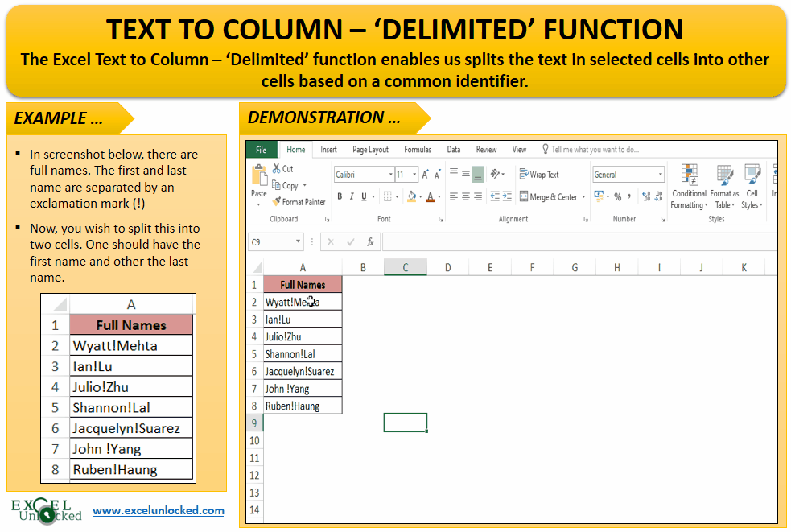This screenshot has width=791, height=532.
Task: Select the Full Names header cell in demonstration
Action: coord(303,285)
